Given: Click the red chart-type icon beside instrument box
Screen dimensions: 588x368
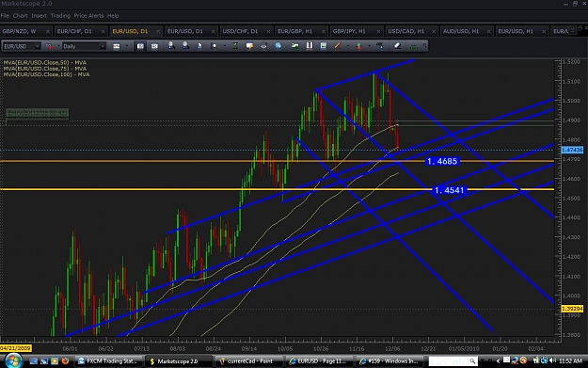Looking at the screenshot, I should click(x=49, y=46).
